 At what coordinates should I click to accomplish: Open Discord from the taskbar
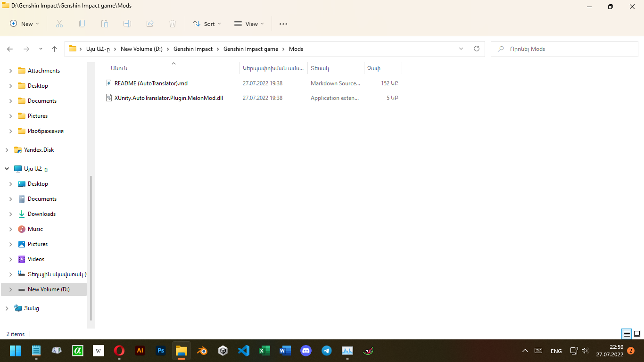306,351
